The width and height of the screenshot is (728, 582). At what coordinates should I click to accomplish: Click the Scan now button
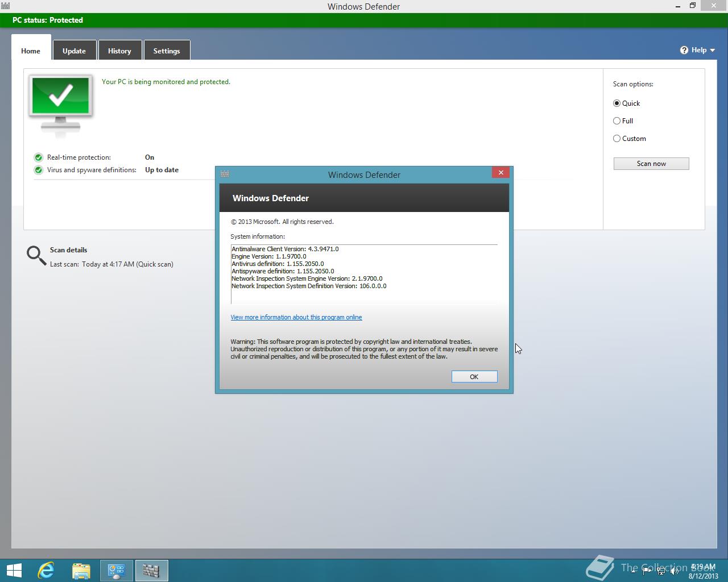(x=651, y=164)
